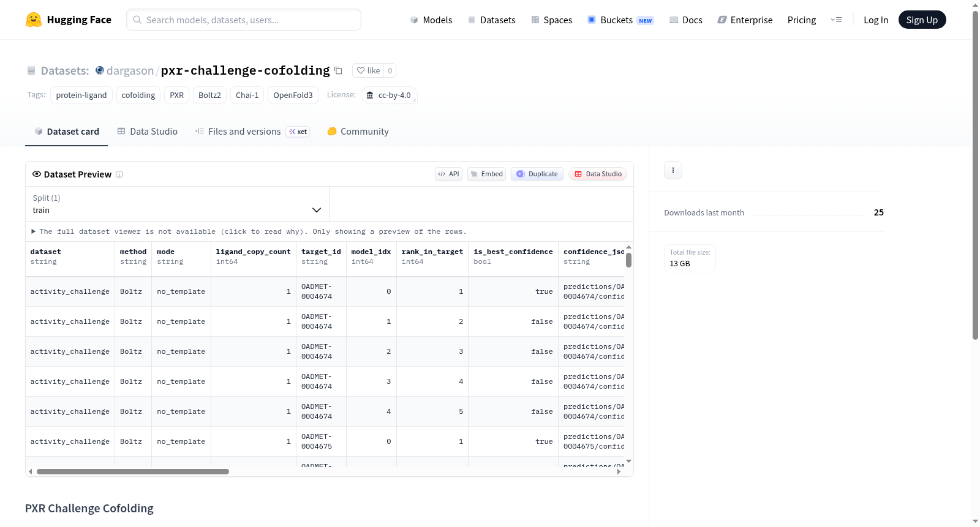The width and height of the screenshot is (980, 527).
Task: Click the PXR tag
Action: click(x=177, y=95)
